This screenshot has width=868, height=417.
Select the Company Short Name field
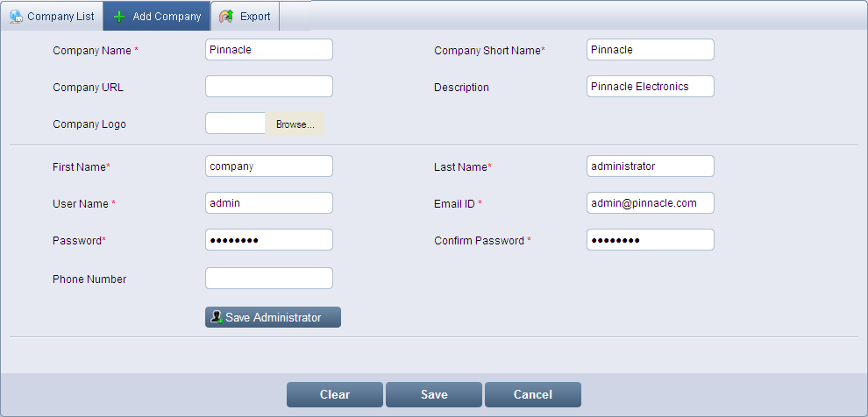pyautogui.click(x=651, y=50)
